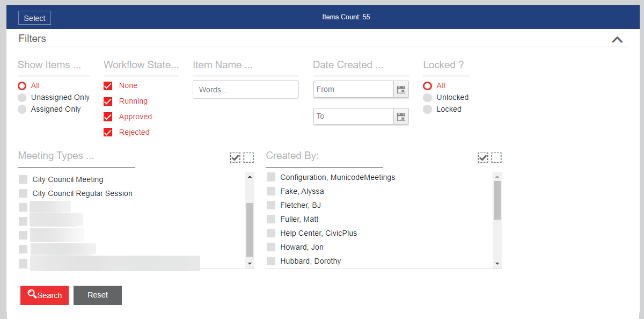Focus the Item Name Words field
Viewport: 644px width, 319px height.
click(246, 90)
